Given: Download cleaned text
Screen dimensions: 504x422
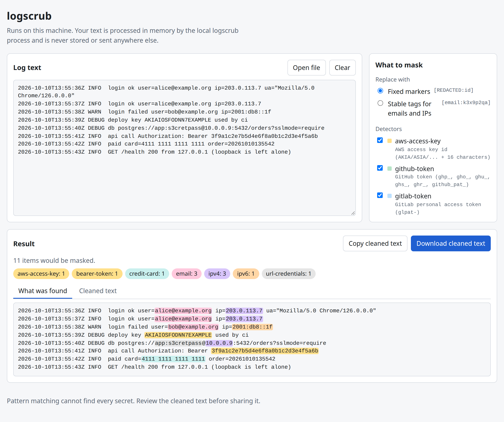Looking at the screenshot, I should pos(450,243).
